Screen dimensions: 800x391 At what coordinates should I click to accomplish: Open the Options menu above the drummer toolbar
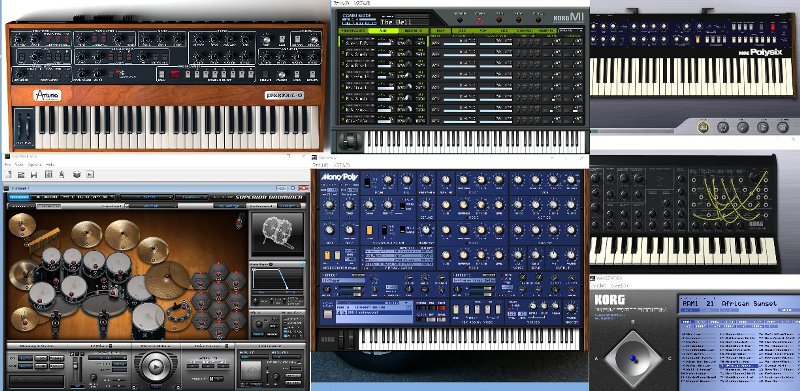click(x=35, y=165)
